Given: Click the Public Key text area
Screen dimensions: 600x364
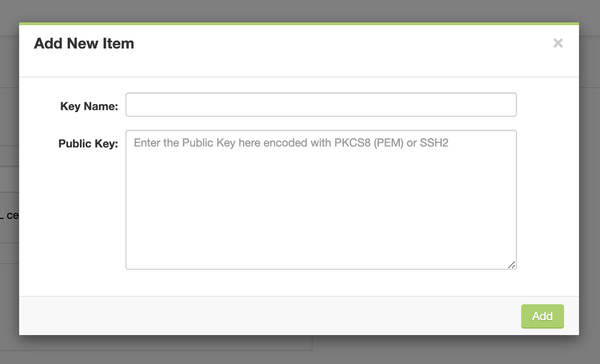Looking at the screenshot, I should (321, 198).
